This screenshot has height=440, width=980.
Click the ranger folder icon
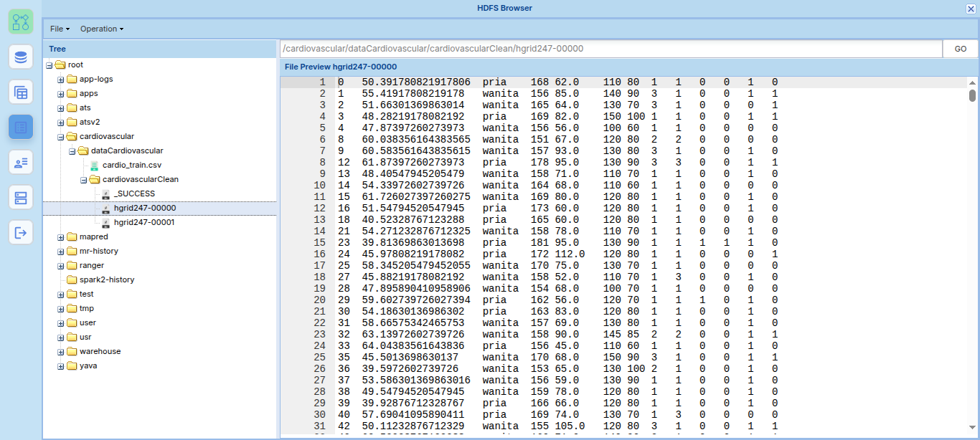coord(72,265)
